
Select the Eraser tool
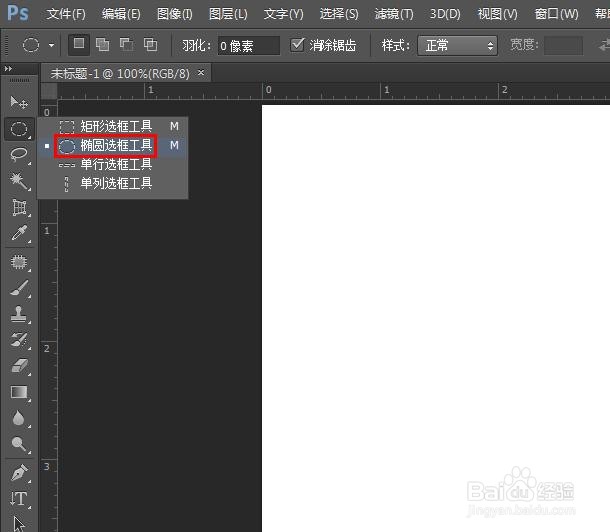[19, 366]
